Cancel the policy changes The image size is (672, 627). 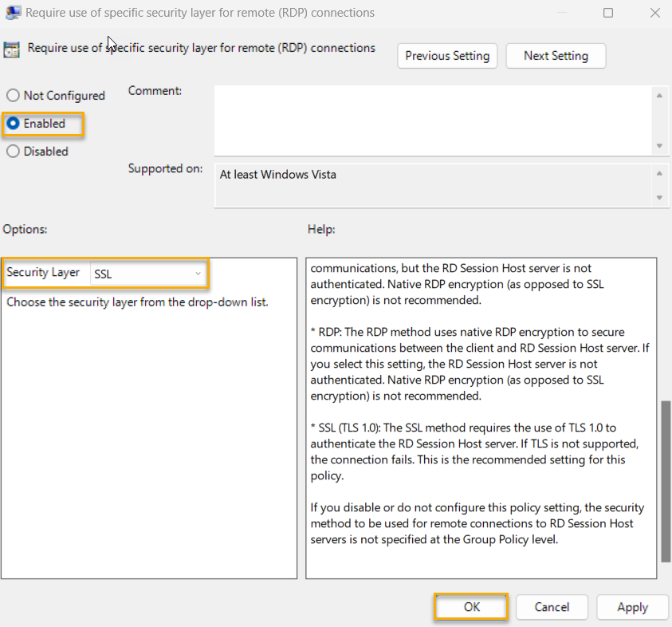(552, 607)
